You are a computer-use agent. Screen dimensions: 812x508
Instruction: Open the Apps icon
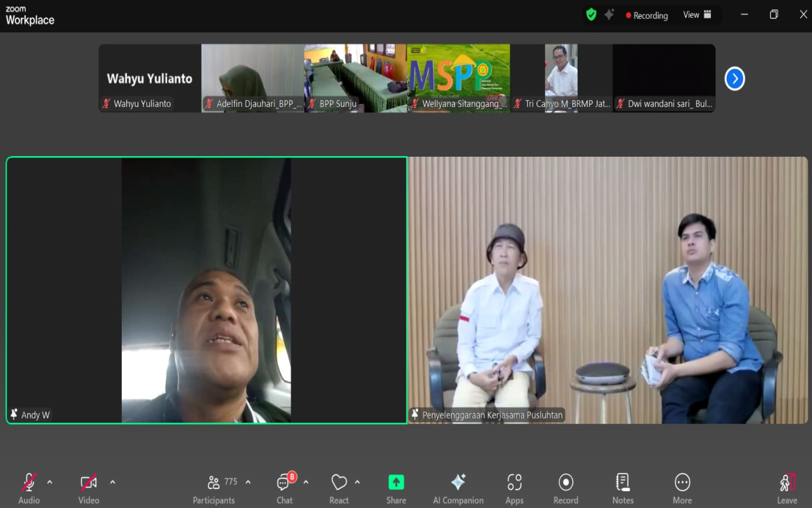tap(514, 488)
